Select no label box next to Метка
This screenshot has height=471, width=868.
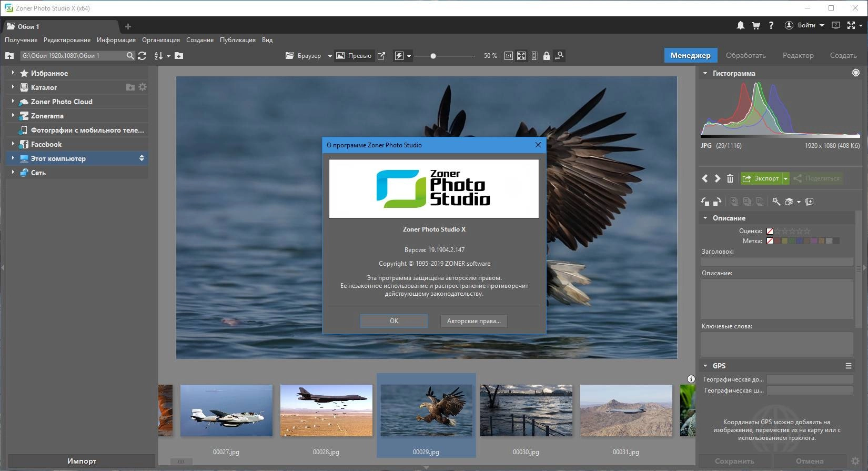770,241
